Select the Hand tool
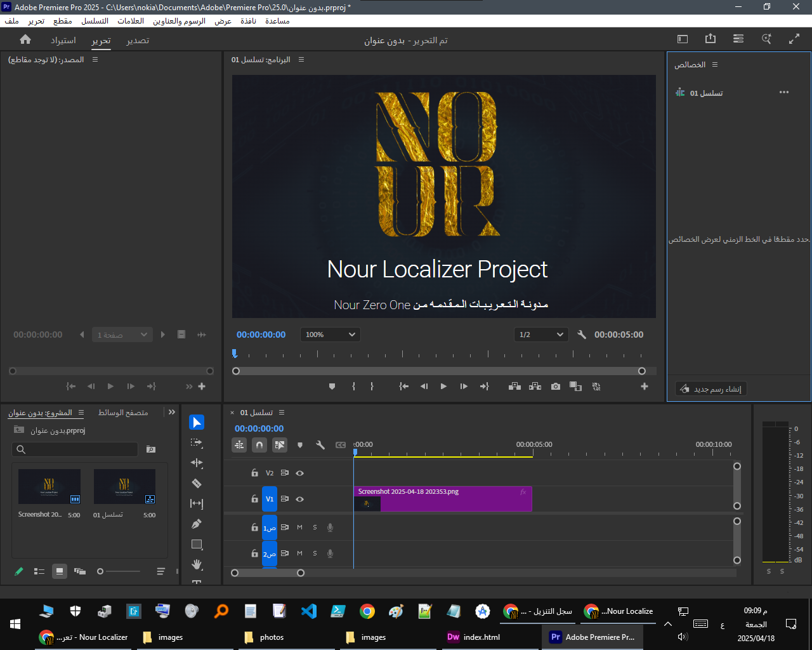This screenshot has width=812, height=650. point(197,564)
